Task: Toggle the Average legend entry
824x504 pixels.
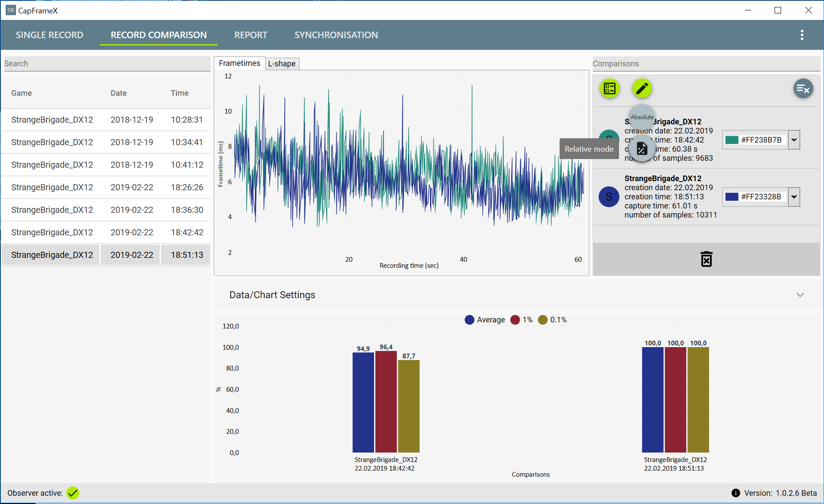Action: pos(485,320)
